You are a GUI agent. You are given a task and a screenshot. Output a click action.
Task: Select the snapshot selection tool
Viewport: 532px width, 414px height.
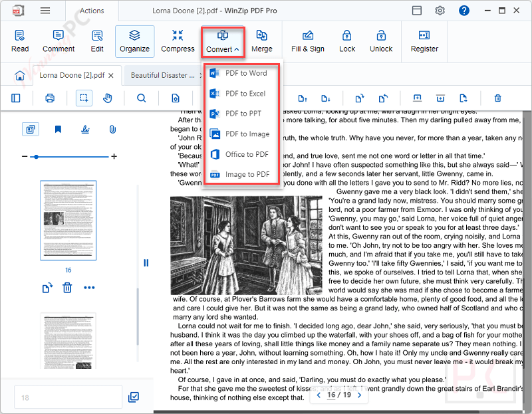click(84, 98)
